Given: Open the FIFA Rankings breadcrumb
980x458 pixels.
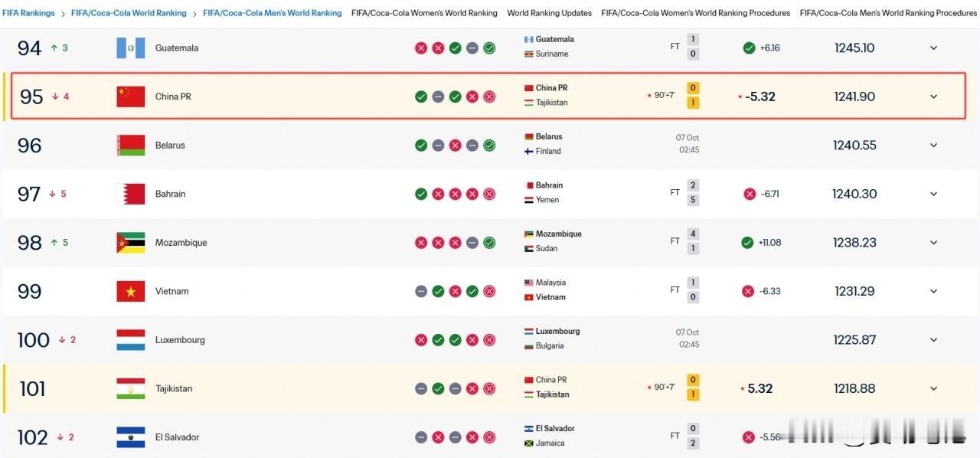Looking at the screenshot, I should pos(28,13).
